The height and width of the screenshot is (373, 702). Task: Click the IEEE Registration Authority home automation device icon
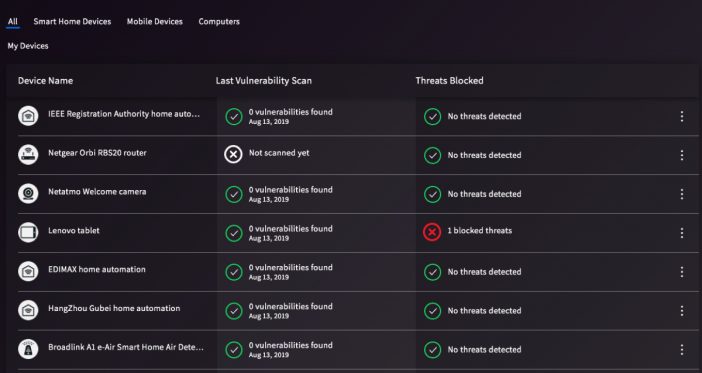(x=28, y=116)
